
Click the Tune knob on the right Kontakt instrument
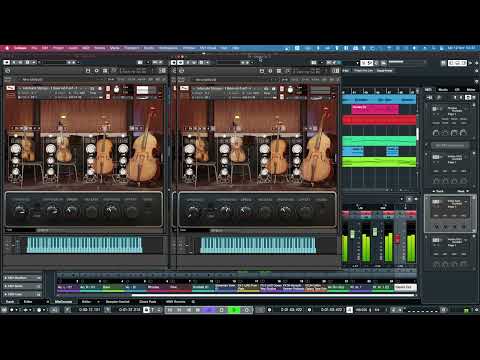pyautogui.click(x=290, y=90)
